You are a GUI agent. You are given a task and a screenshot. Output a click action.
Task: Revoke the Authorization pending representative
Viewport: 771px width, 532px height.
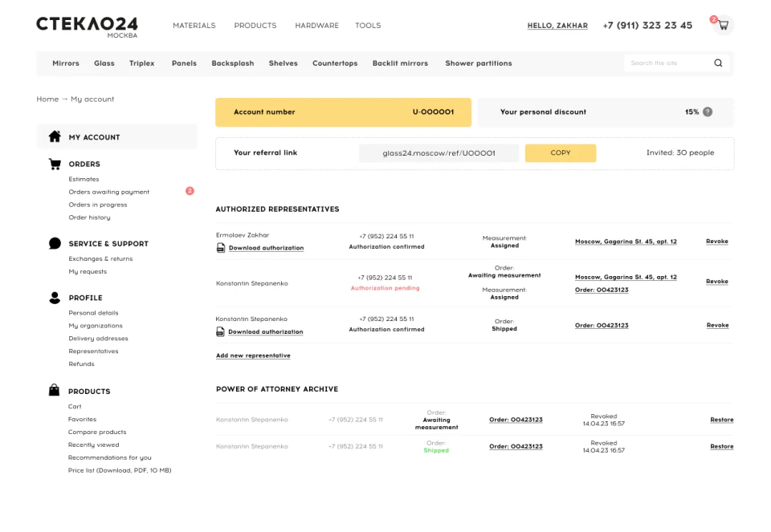pyautogui.click(x=717, y=282)
